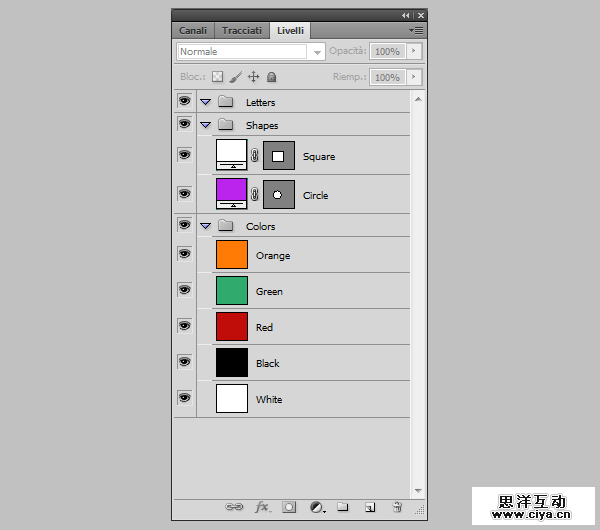
Task: Open the fx layer style menu
Action: click(x=262, y=507)
